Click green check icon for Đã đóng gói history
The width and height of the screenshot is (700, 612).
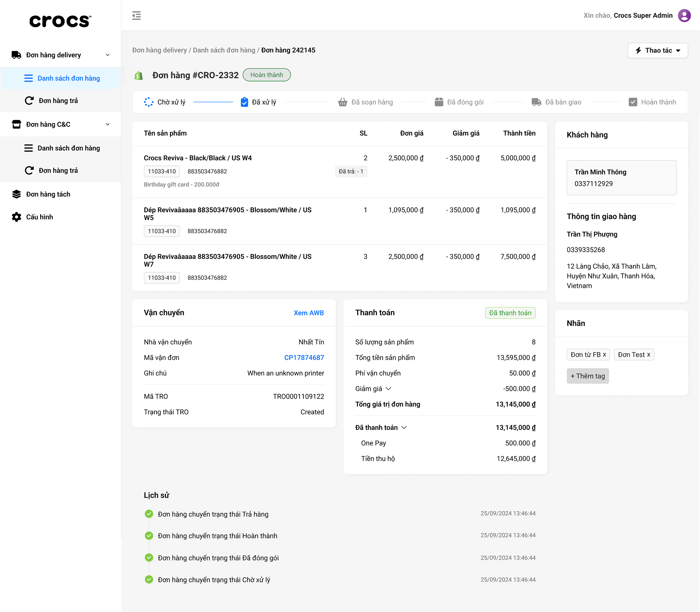[149, 558]
